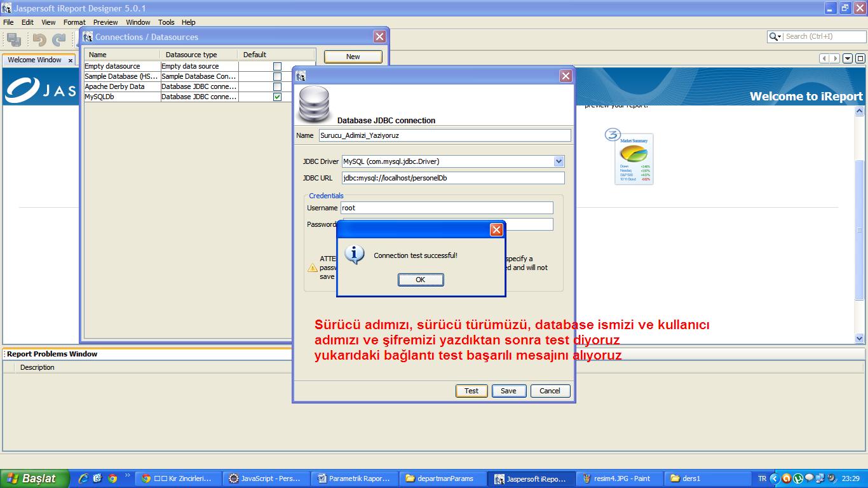Click the iReport icon in Connections title bar
Screen dimensions: 868x488
pos(88,37)
